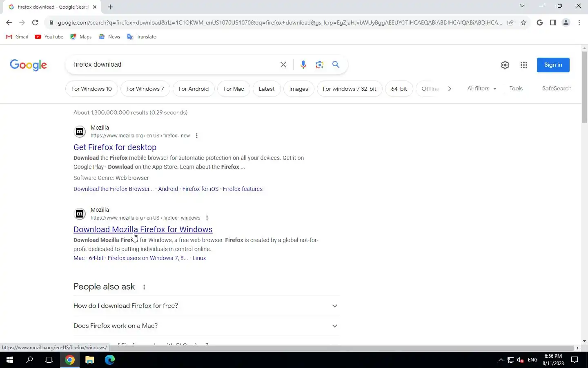Open Download the Firefox Browser sitelink
This screenshot has height=368, width=588.
point(114,189)
